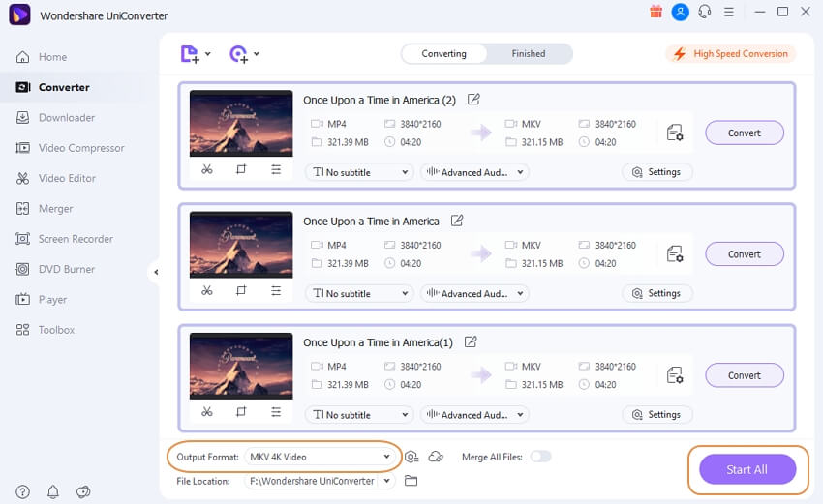Screen dimensions: 823x504
Task: Open the feedback icon in bottom left
Action: [x=83, y=492]
